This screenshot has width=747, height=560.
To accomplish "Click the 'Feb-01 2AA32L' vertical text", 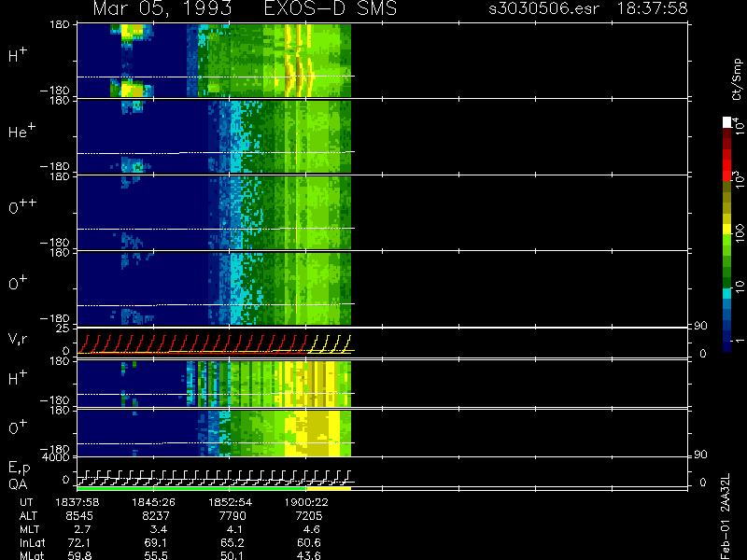I will click(725, 516).
